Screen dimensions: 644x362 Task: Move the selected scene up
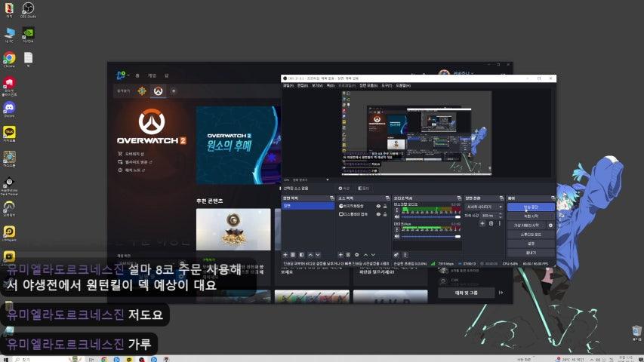coord(310,255)
